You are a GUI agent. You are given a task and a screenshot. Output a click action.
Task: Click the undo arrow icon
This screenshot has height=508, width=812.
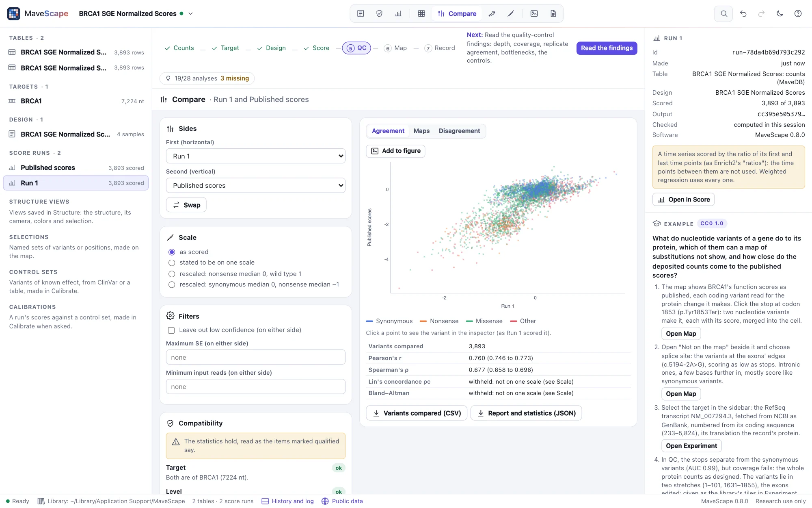point(743,13)
